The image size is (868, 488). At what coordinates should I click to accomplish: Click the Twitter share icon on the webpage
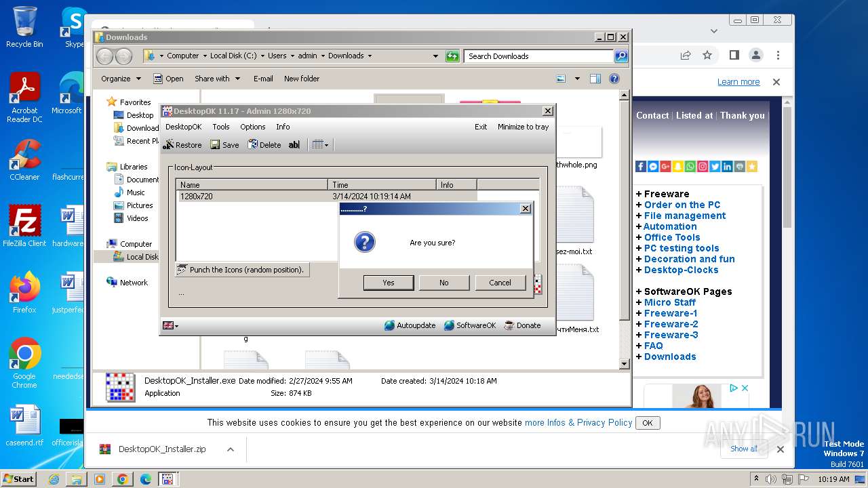click(715, 166)
